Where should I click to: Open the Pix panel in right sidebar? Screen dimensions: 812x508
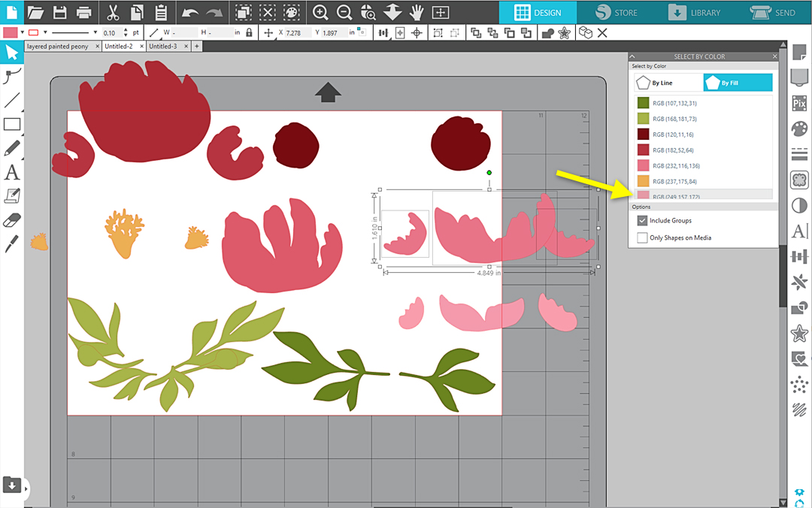click(799, 103)
